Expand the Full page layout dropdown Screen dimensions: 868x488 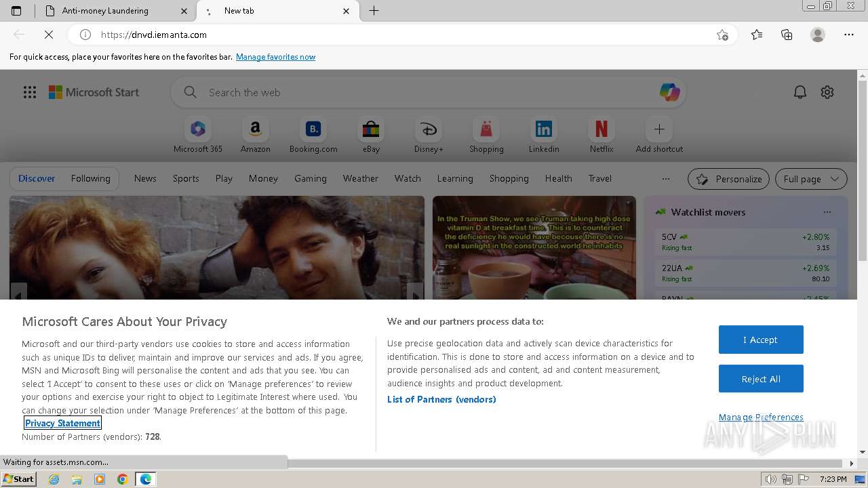(x=811, y=179)
